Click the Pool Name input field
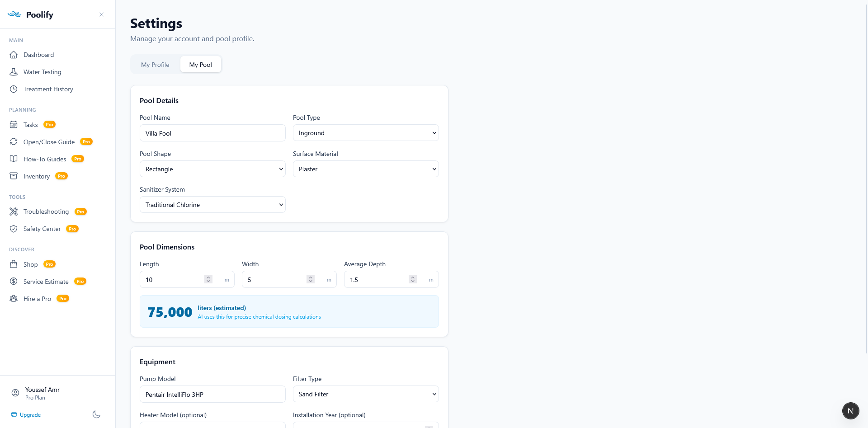868x428 pixels. (212, 133)
